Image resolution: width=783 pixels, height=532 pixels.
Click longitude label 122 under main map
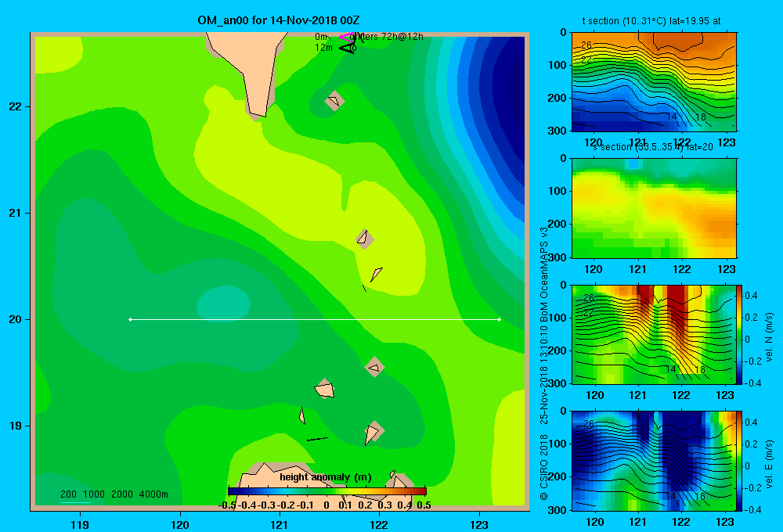pyautogui.click(x=379, y=524)
